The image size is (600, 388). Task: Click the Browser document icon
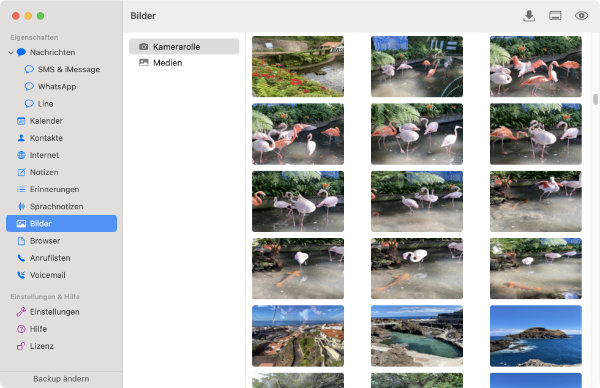click(x=21, y=241)
